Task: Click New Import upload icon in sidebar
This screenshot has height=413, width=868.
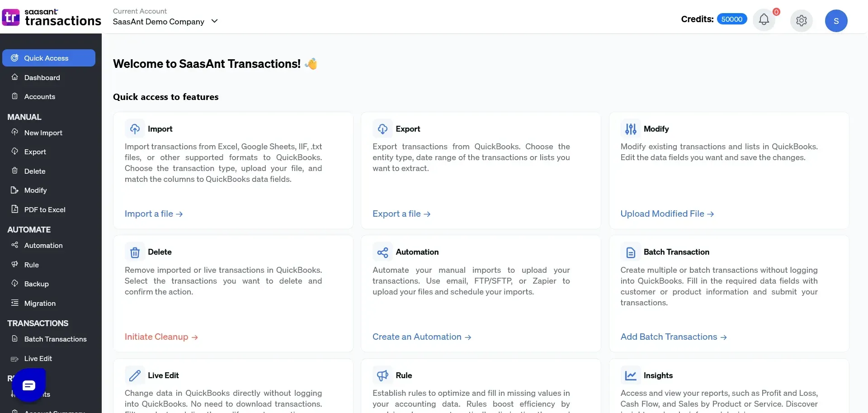Action: coord(15,132)
